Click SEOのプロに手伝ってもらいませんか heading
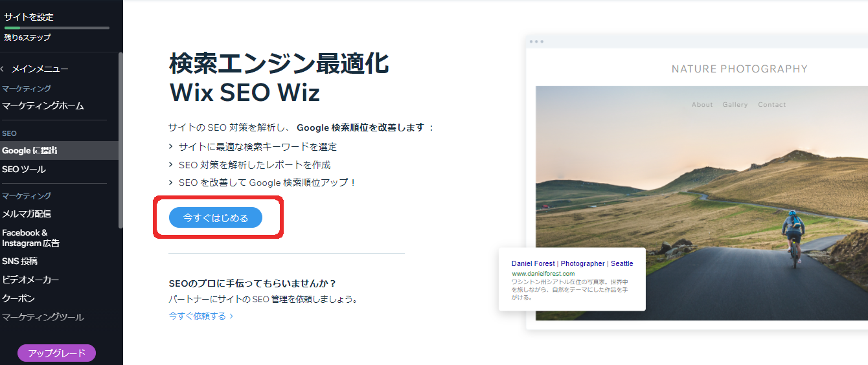The image size is (868, 365). (x=253, y=283)
